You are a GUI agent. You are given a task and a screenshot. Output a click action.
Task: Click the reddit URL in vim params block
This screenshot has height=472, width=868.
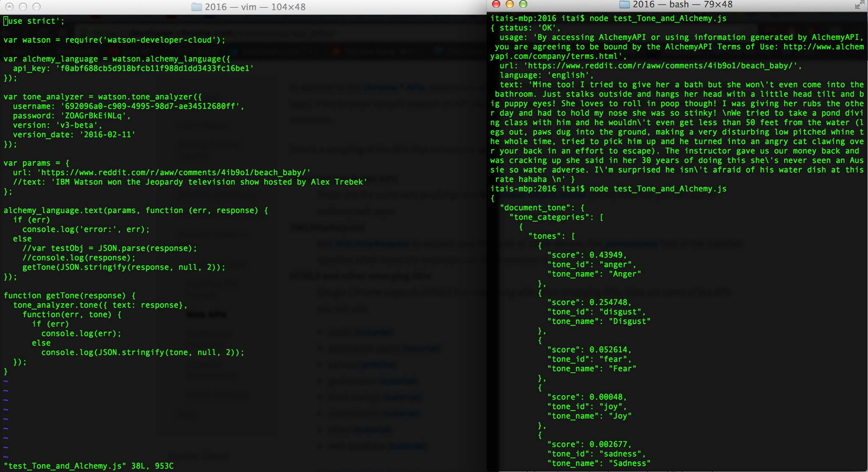(174, 173)
